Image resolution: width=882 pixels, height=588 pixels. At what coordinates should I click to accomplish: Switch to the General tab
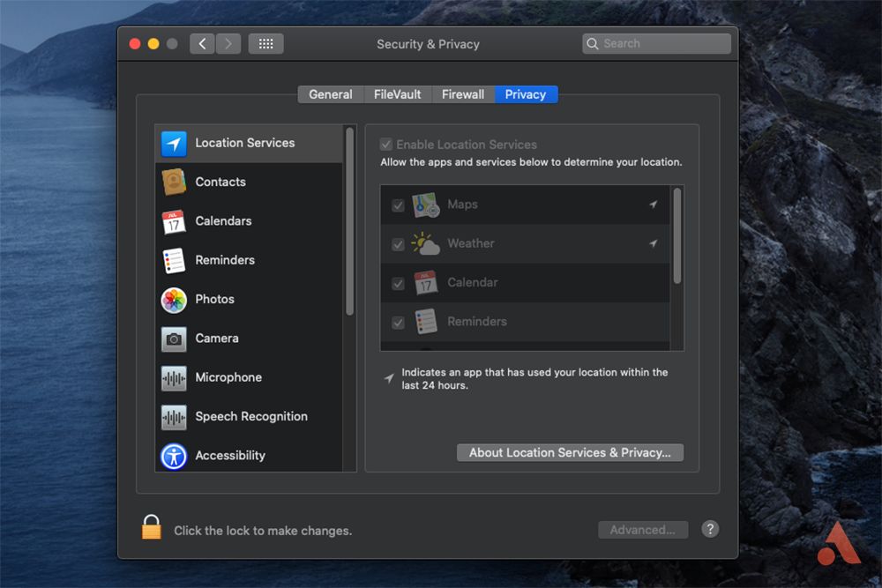pyautogui.click(x=331, y=94)
